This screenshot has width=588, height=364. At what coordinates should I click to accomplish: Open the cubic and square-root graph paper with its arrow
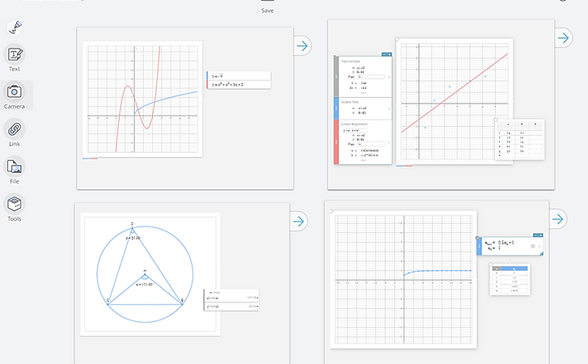[x=302, y=46]
